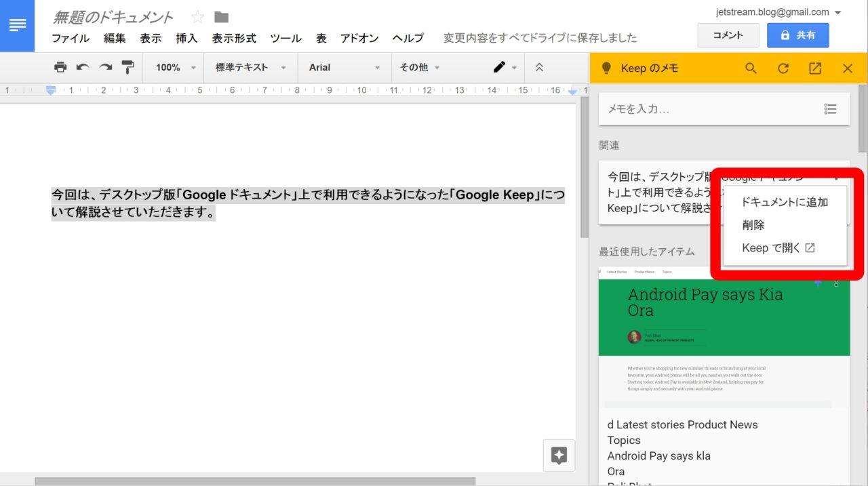Click the print icon in toolbar
The width and height of the screenshot is (868, 486).
(x=60, y=67)
